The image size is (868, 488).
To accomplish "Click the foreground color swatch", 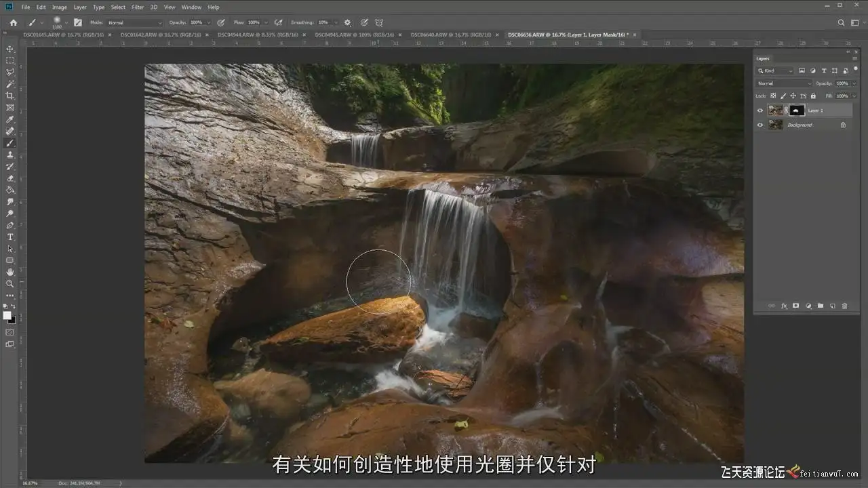I will coord(7,315).
